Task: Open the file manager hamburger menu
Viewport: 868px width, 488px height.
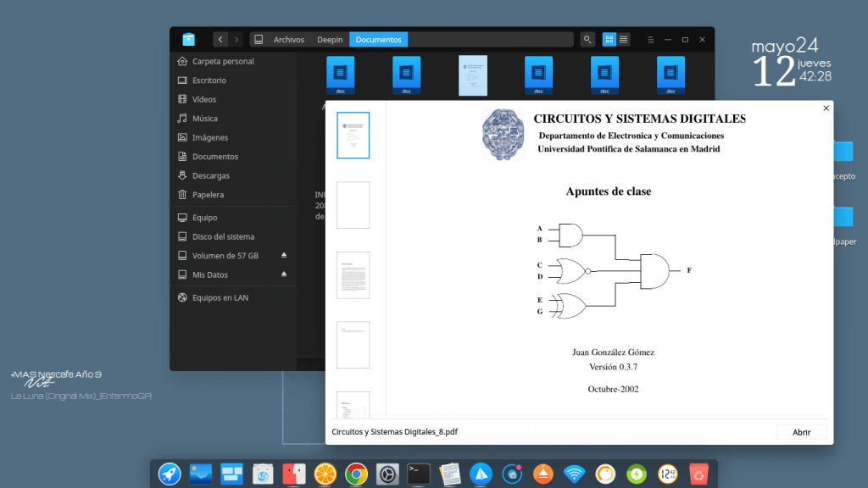Action: coord(650,40)
